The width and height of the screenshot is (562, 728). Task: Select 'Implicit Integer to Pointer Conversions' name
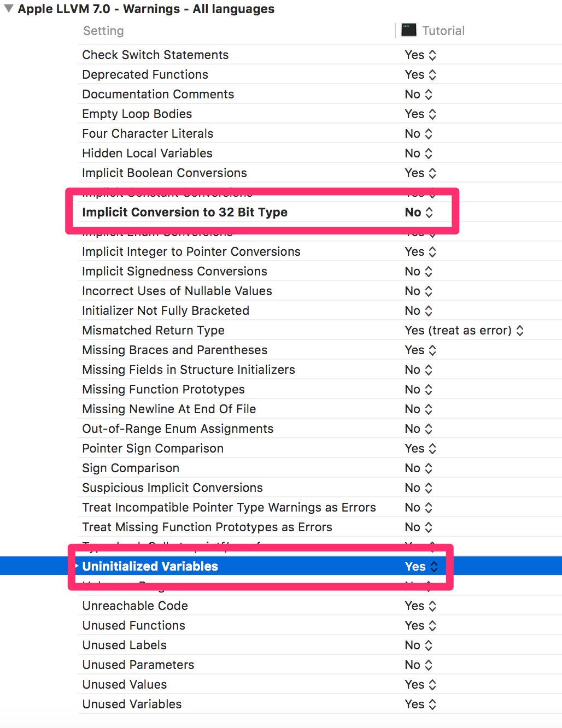pyautogui.click(x=191, y=251)
